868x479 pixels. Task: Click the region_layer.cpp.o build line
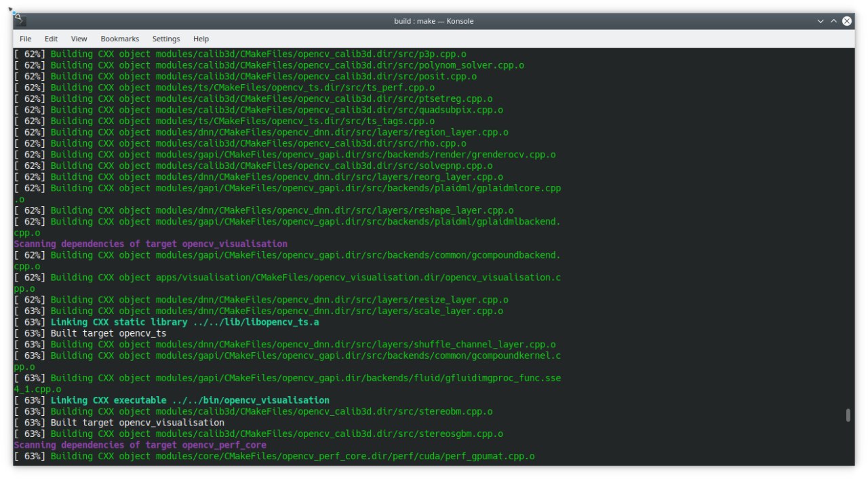tap(261, 132)
